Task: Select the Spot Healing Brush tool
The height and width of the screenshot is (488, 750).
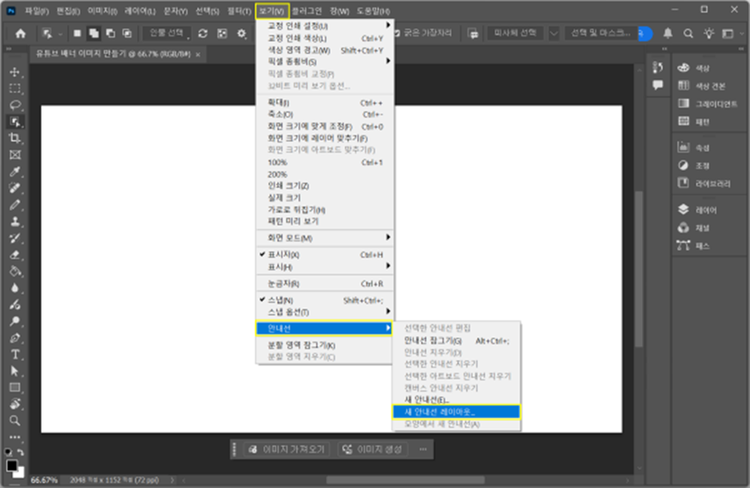Action: (x=15, y=188)
